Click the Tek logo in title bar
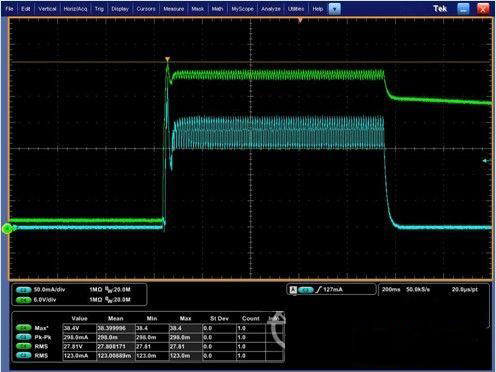The height and width of the screenshot is (372, 496). 440,9
